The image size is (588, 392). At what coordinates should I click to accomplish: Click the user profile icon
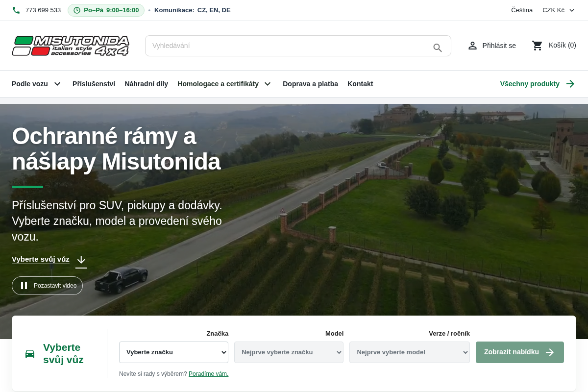point(472,46)
